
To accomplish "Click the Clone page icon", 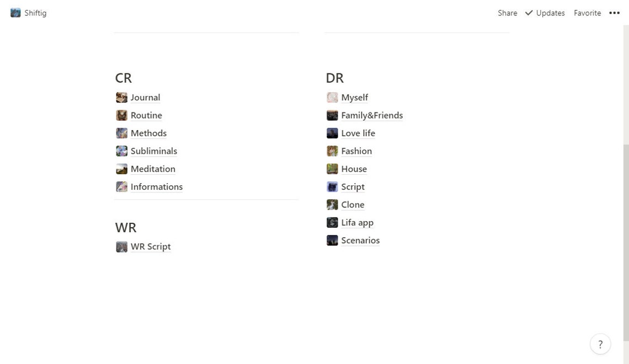I will point(332,205).
